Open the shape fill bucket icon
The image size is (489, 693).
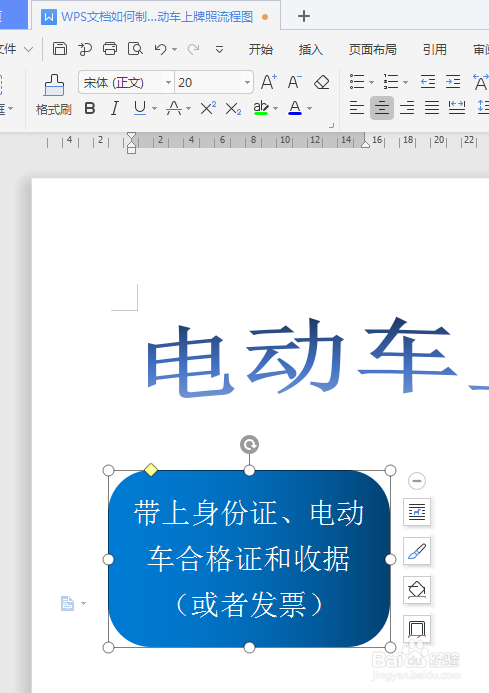(416, 590)
